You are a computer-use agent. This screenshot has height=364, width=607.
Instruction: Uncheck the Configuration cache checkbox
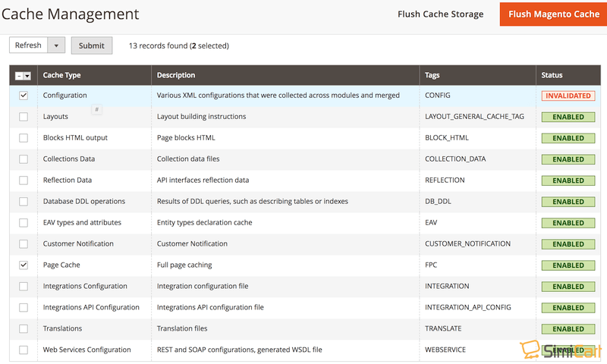(24, 96)
